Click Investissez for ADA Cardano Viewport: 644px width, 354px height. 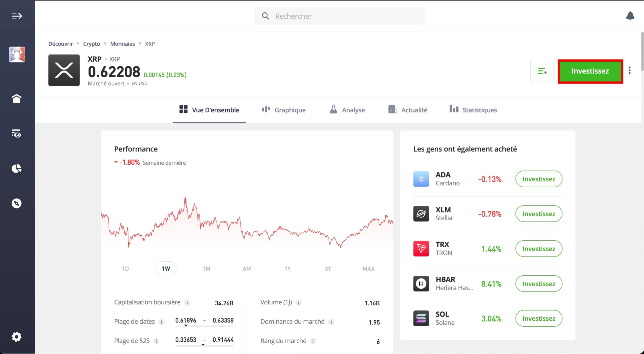pos(539,179)
